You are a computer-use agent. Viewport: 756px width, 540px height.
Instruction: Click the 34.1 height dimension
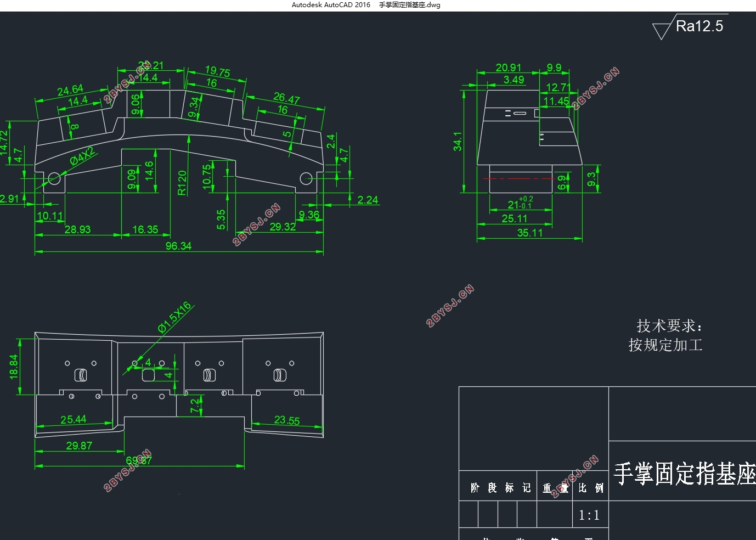coord(458,141)
